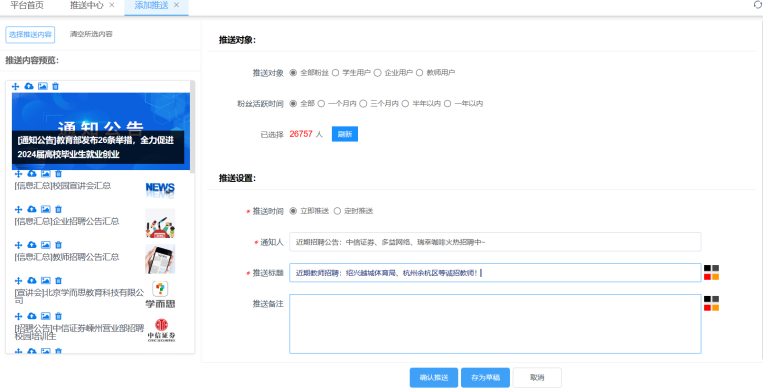Click 取消 button
Viewport: 763px width, 390px height.
[537, 378]
